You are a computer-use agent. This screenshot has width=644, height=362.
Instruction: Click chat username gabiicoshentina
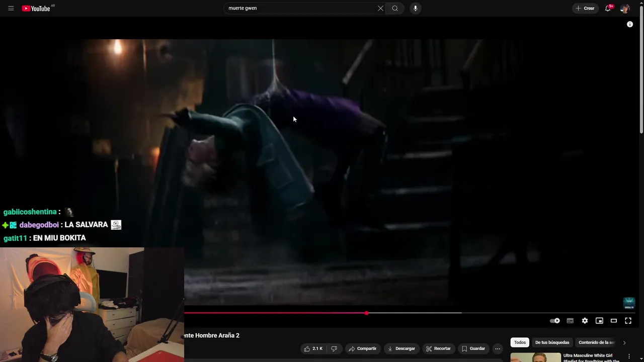coord(30,212)
